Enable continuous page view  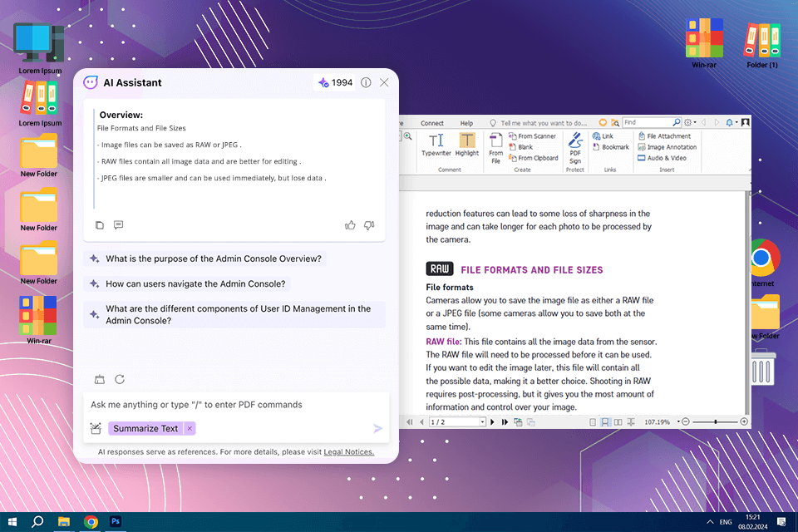click(x=604, y=422)
